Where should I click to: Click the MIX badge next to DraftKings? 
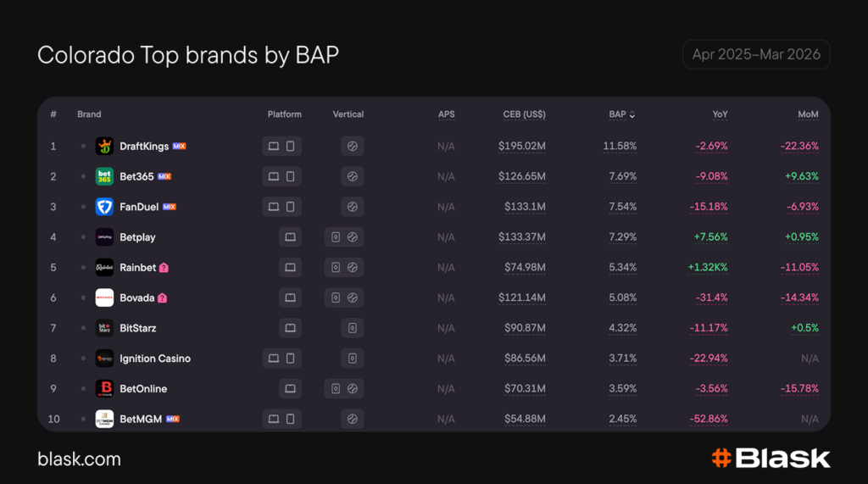tap(179, 147)
